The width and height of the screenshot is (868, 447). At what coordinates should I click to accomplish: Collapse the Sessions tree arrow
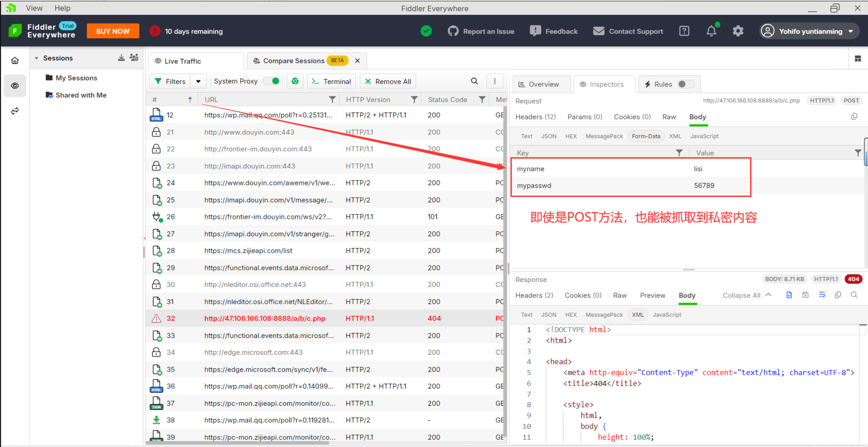pos(37,58)
